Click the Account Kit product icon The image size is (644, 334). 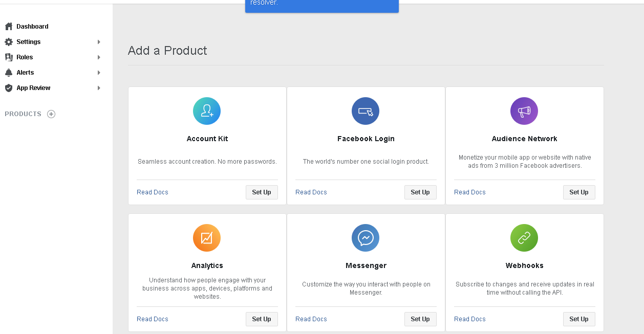point(207,111)
